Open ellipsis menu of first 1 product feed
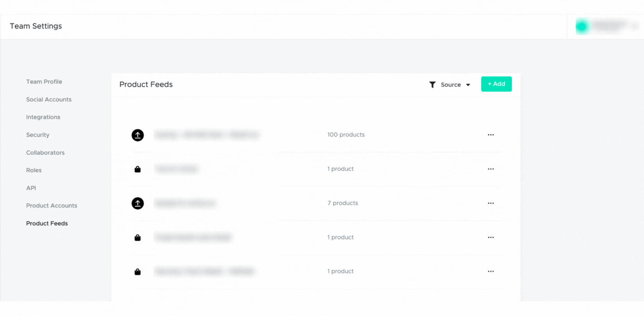 click(491, 169)
